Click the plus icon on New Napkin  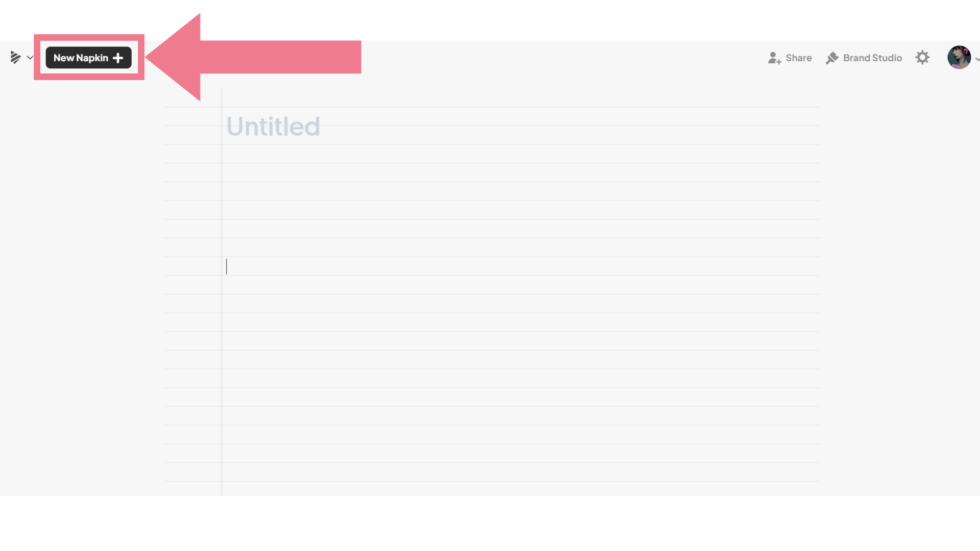(x=118, y=58)
